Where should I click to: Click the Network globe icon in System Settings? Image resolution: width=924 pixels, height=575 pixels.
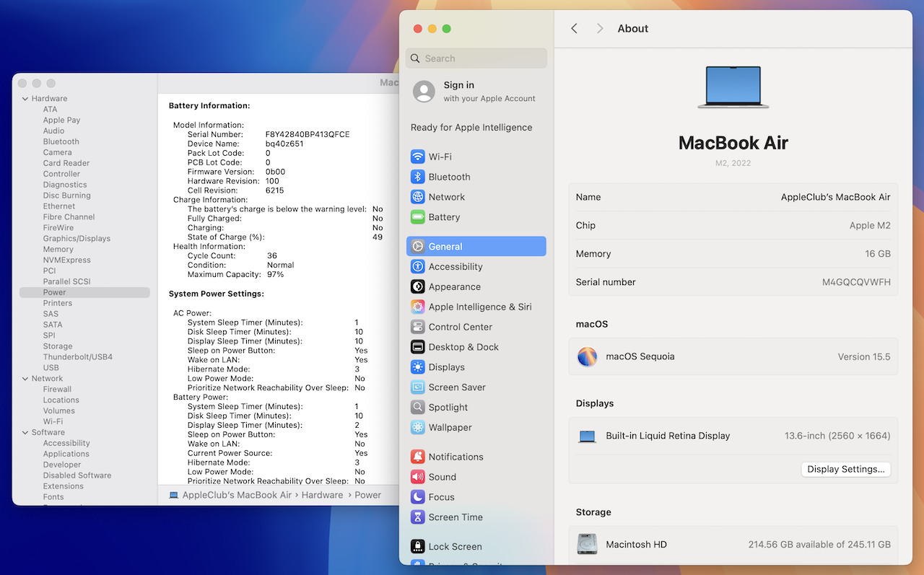[417, 197]
